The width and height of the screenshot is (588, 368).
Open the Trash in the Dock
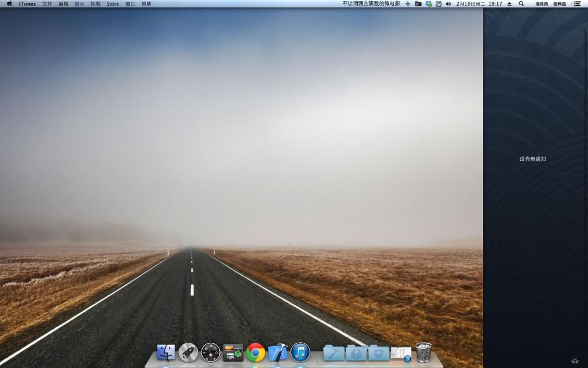click(423, 352)
